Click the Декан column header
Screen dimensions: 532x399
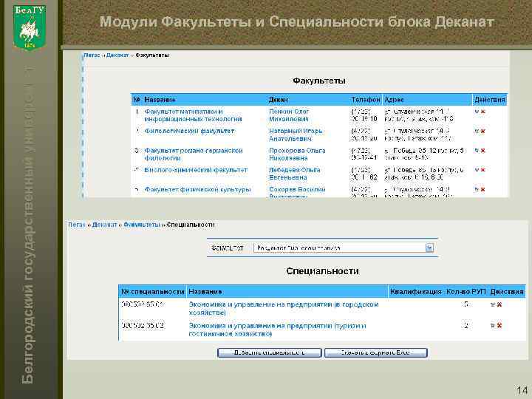click(x=279, y=100)
